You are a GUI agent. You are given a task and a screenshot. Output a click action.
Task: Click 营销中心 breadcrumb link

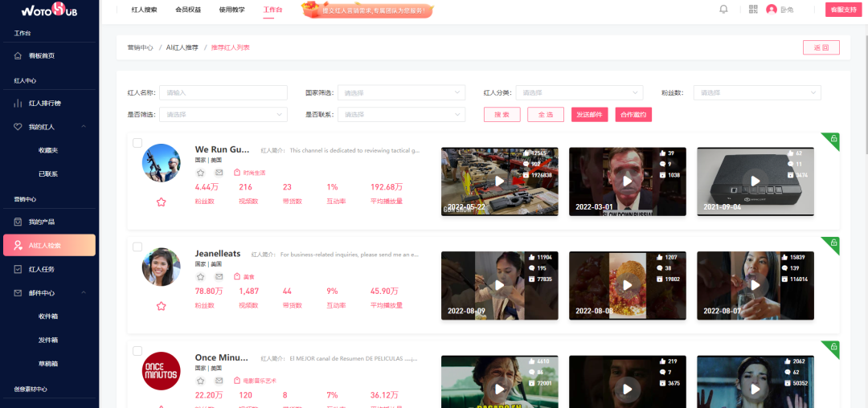pyautogui.click(x=140, y=47)
